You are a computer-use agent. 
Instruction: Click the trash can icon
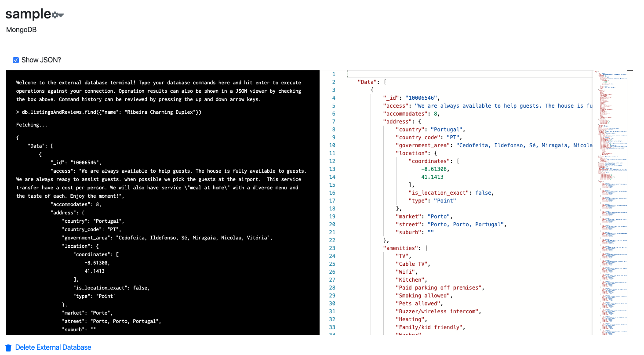pyautogui.click(x=8, y=348)
